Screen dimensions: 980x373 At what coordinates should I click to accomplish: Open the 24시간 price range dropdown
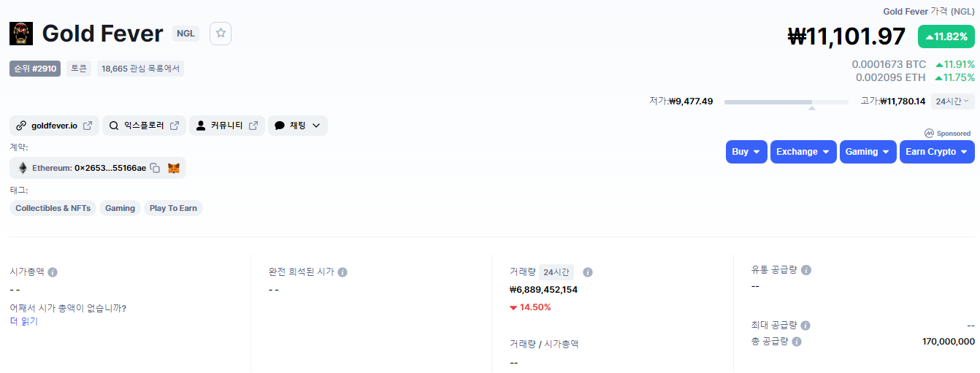pyautogui.click(x=952, y=101)
